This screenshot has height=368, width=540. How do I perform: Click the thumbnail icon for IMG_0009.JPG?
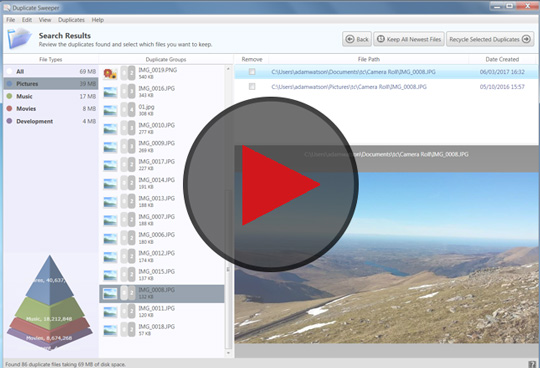click(110, 147)
